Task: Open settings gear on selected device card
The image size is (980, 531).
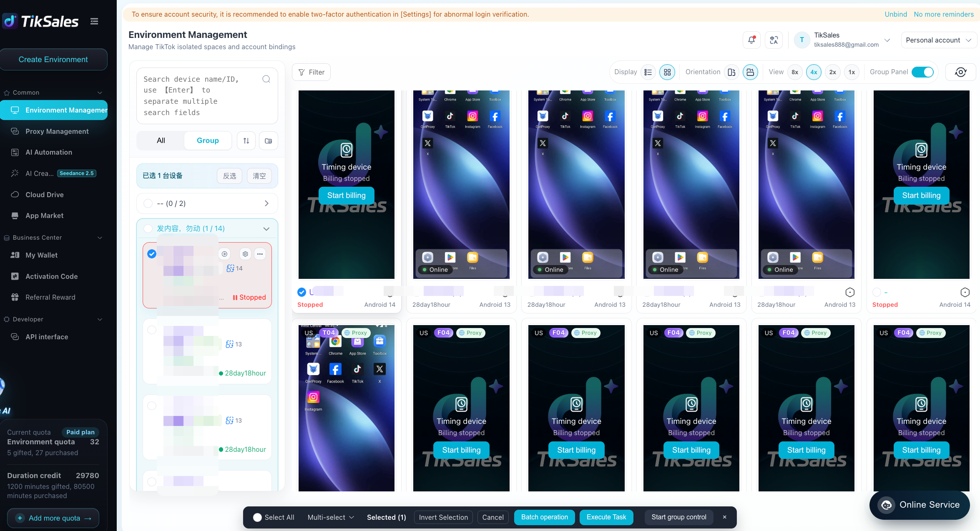Action: (245, 254)
